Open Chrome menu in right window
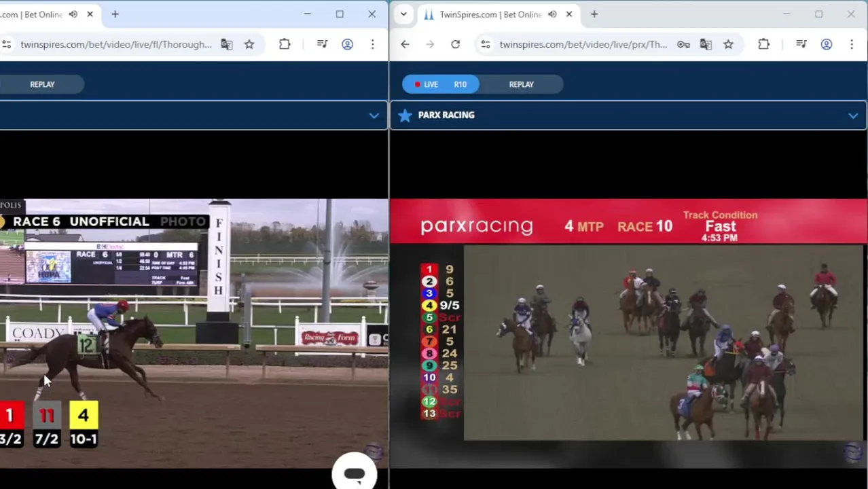 pos(852,44)
